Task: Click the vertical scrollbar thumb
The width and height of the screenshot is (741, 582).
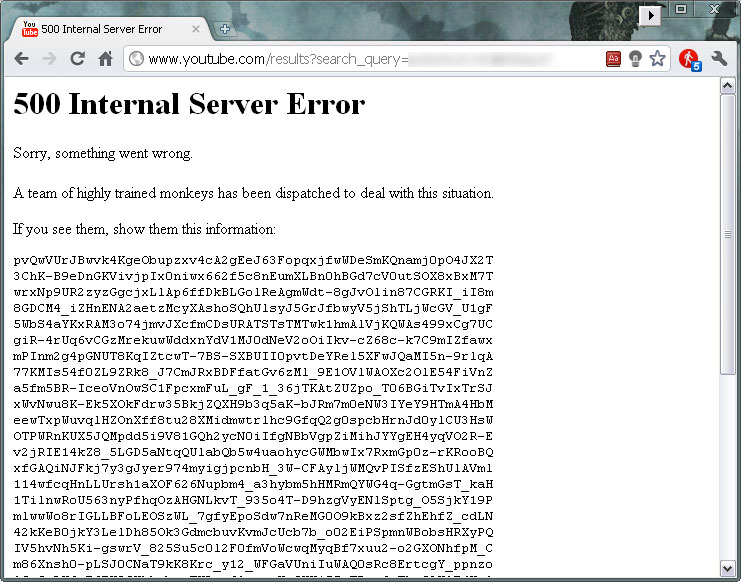Action: coord(727,234)
